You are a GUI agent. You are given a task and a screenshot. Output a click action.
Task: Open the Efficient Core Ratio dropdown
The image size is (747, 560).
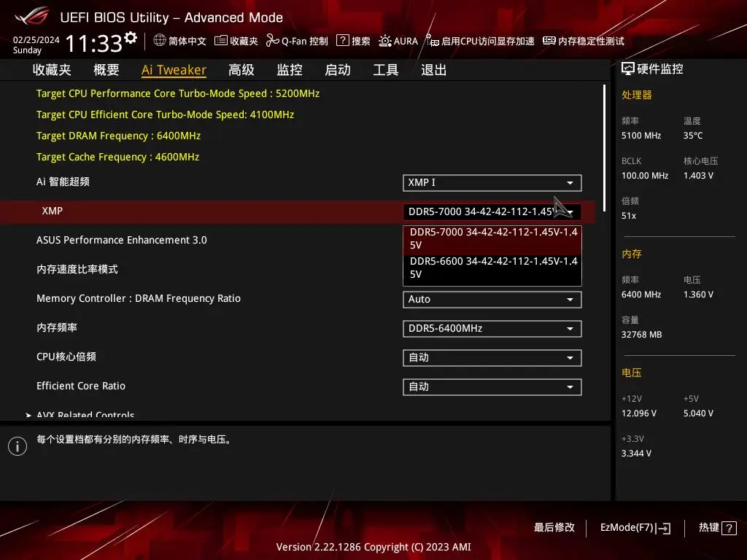[492, 386]
